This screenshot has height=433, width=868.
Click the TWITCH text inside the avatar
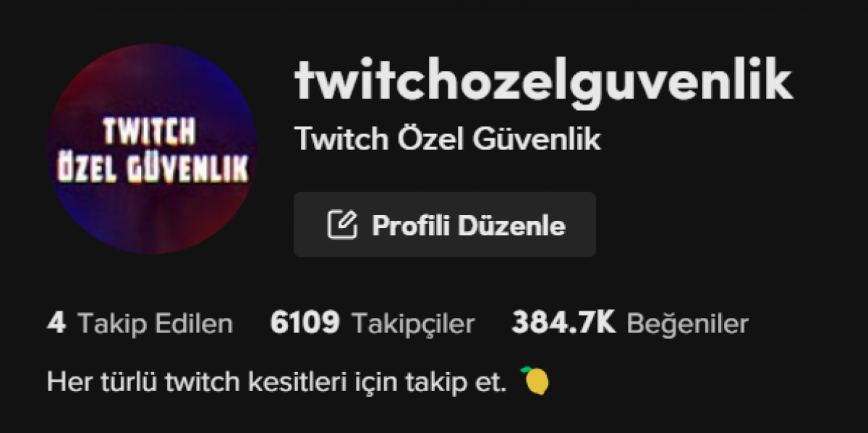click(x=149, y=132)
